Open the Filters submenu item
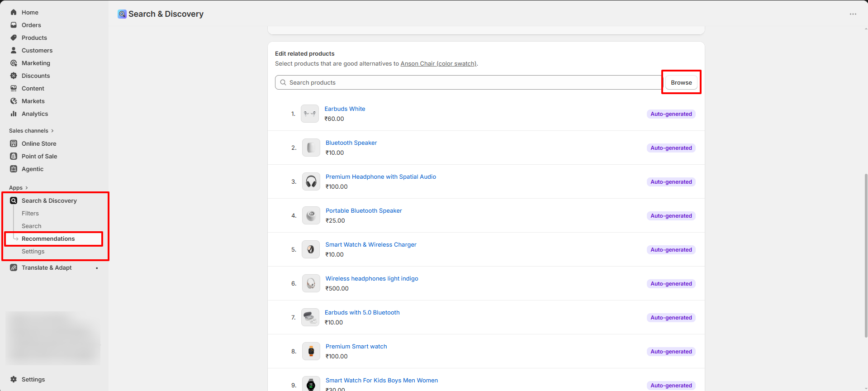Screen dimensions: 868x391 (30, 213)
